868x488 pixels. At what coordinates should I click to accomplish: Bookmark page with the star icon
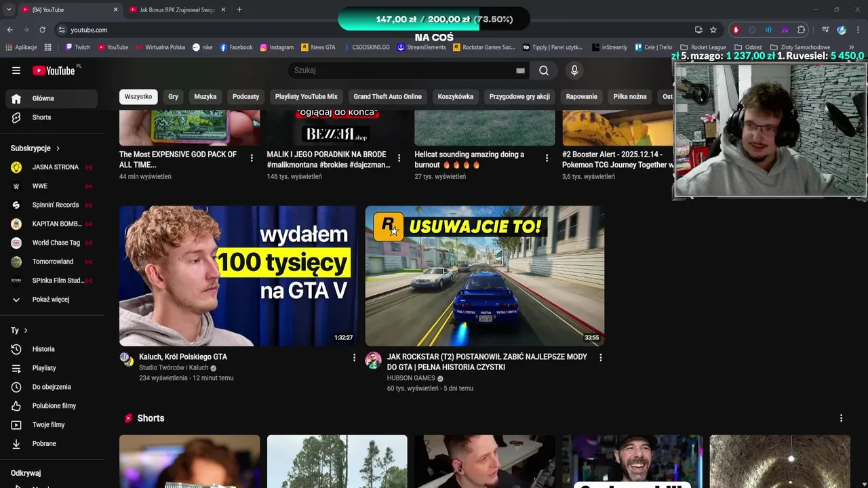click(x=713, y=30)
